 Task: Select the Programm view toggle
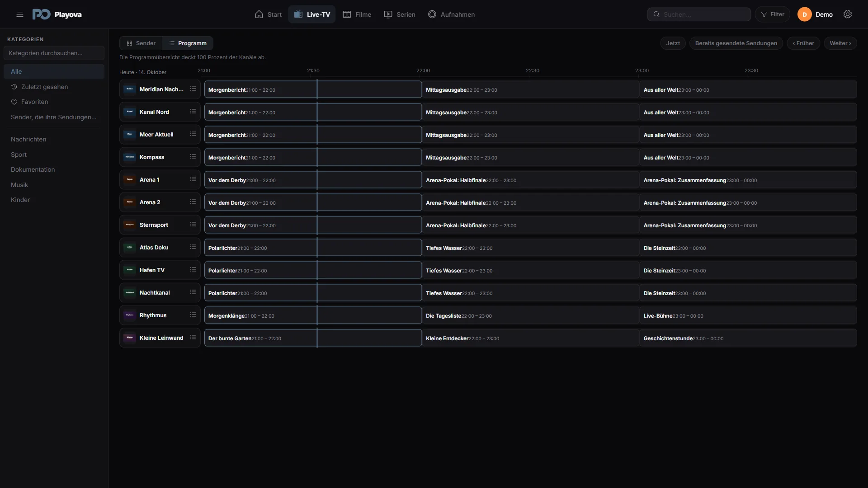[x=188, y=43]
